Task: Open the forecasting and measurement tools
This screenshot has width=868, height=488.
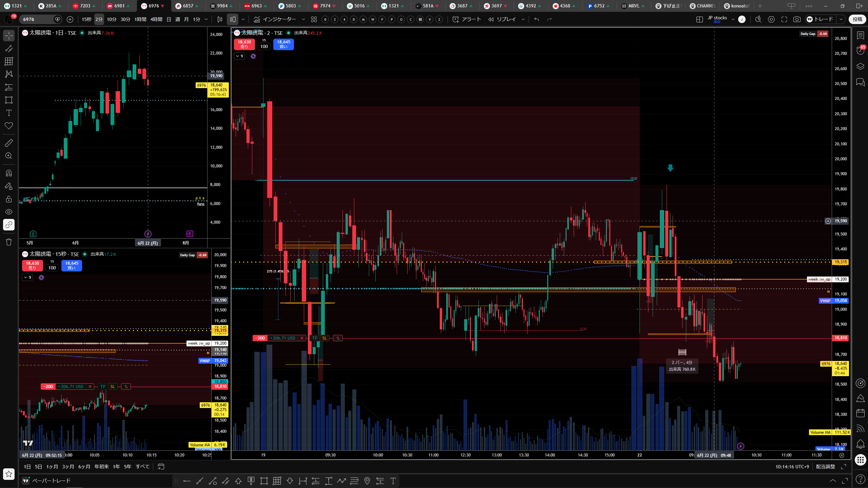Action: [9, 87]
